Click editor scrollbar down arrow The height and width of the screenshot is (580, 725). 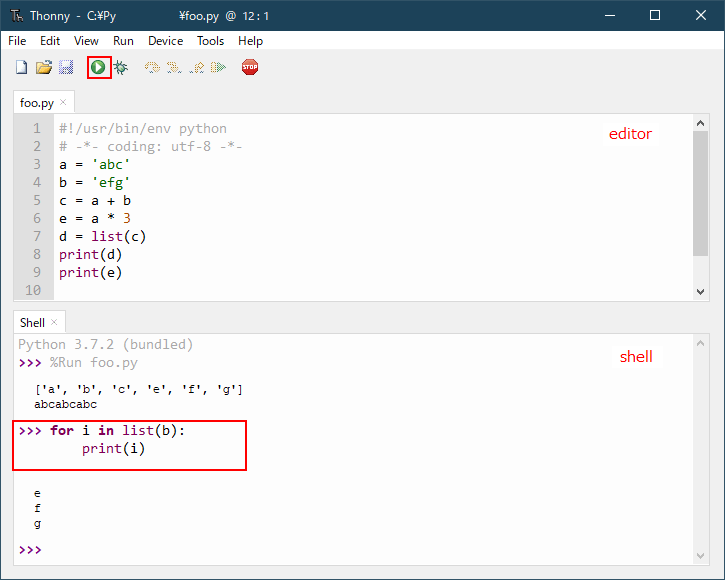click(700, 291)
